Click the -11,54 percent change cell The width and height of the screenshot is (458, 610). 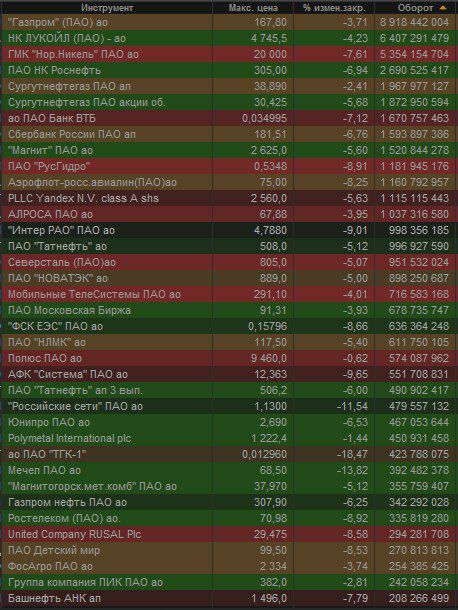click(x=352, y=406)
